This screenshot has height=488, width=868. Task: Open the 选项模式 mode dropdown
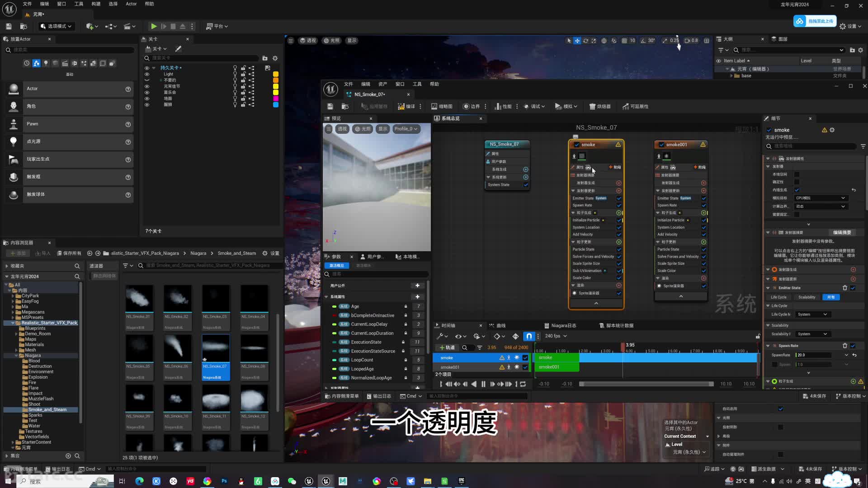click(x=56, y=26)
